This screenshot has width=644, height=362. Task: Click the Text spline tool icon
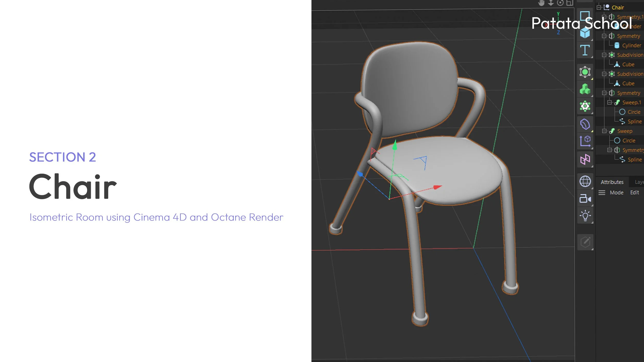[585, 50]
